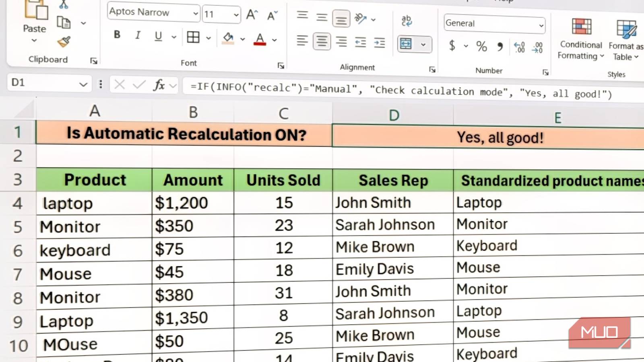This screenshot has height=362, width=644.
Task: Apply Comma Style formatting
Action: [x=500, y=45]
